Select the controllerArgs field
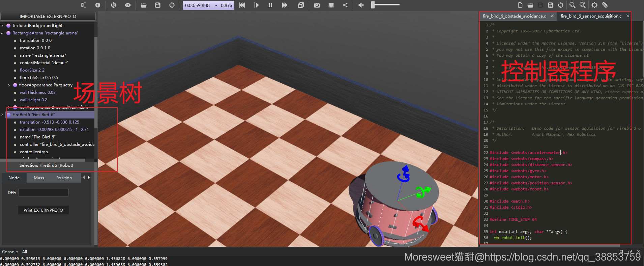 34,152
